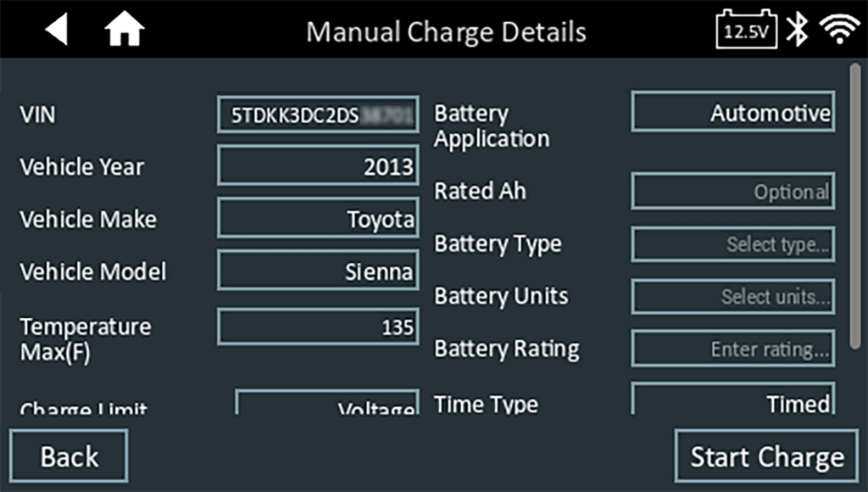Tap the back arrow icon
This screenshot has width=868, height=492.
56,31
